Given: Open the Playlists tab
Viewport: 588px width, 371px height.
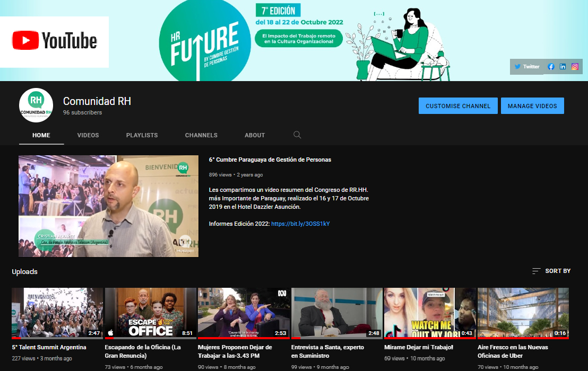Looking at the screenshot, I should 142,135.
